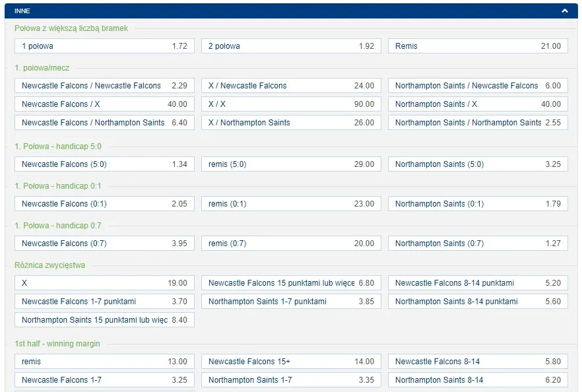Collapse the INNE section with chevron
This screenshot has width=582, height=392.
(x=565, y=11)
